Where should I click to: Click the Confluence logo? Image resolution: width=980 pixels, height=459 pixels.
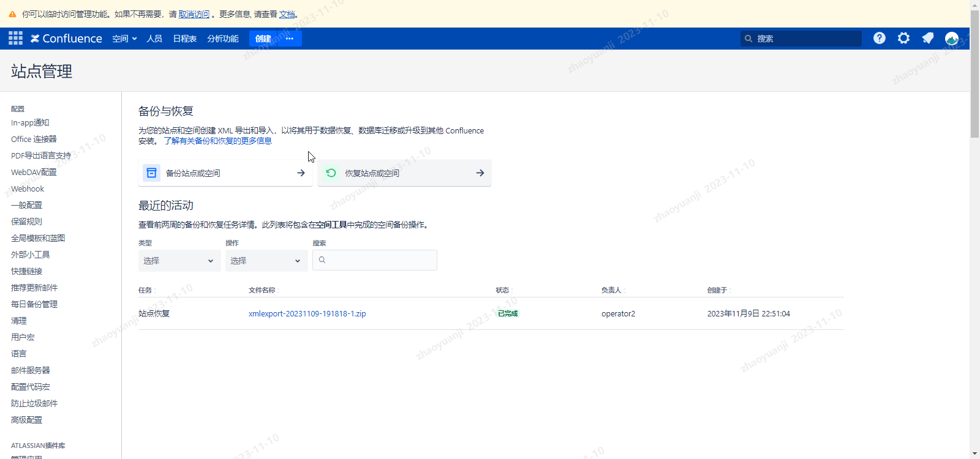point(66,39)
